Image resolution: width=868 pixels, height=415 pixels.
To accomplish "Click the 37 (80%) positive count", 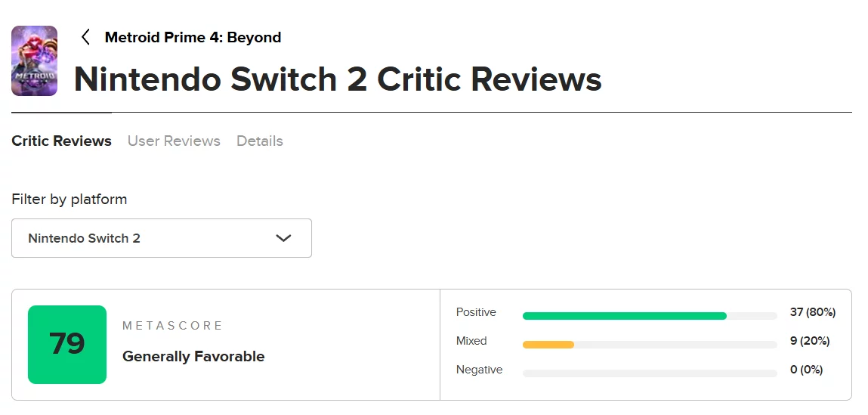I will 812,312.
